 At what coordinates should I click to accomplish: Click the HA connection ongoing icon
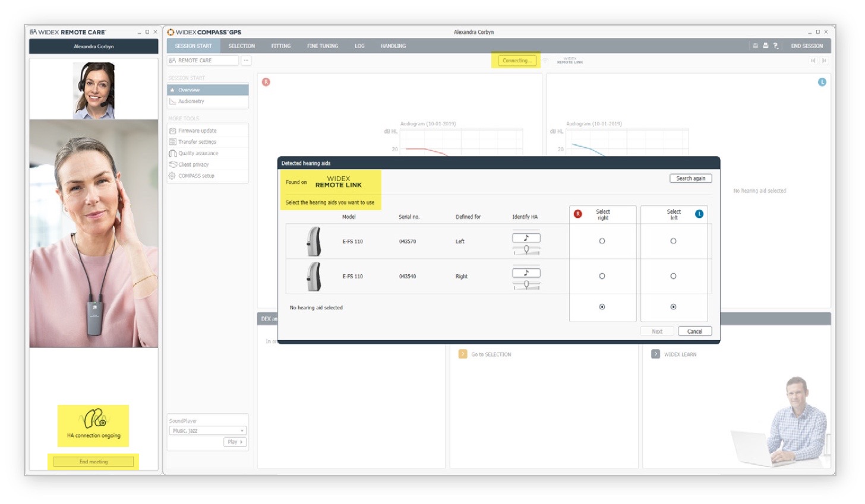[x=94, y=419]
